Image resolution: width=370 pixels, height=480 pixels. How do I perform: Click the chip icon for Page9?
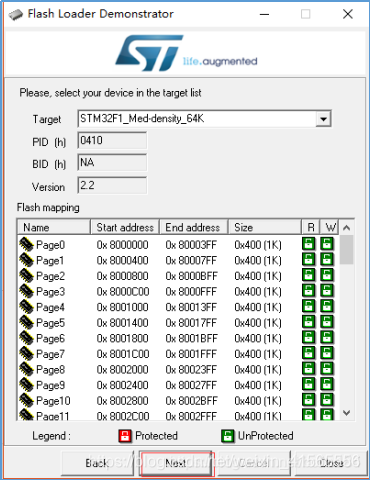click(x=26, y=385)
